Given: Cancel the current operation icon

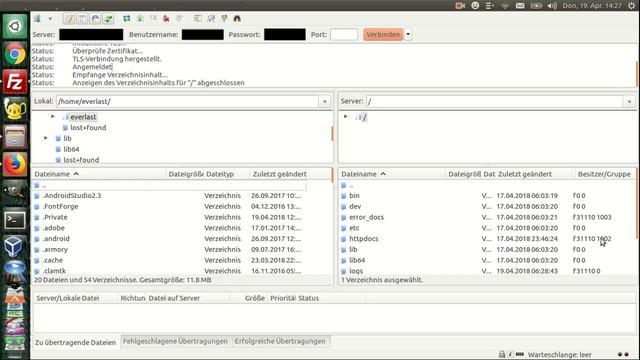Looking at the screenshot, I should (153, 19).
